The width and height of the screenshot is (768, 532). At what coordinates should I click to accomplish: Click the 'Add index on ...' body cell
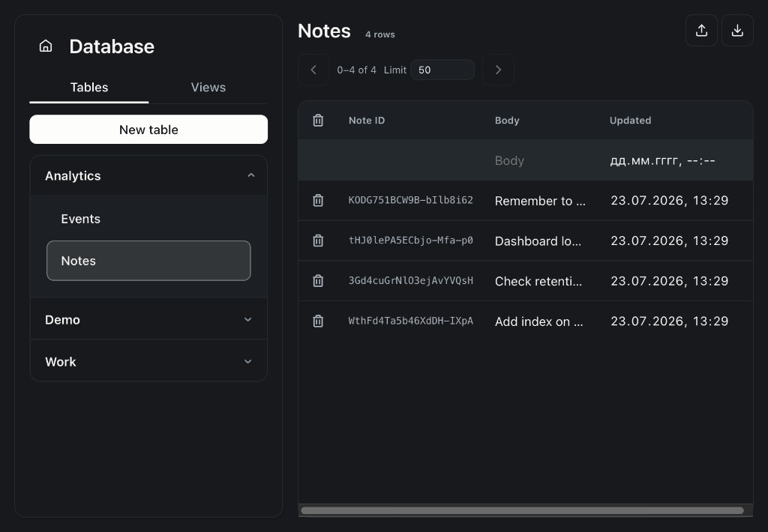538,321
